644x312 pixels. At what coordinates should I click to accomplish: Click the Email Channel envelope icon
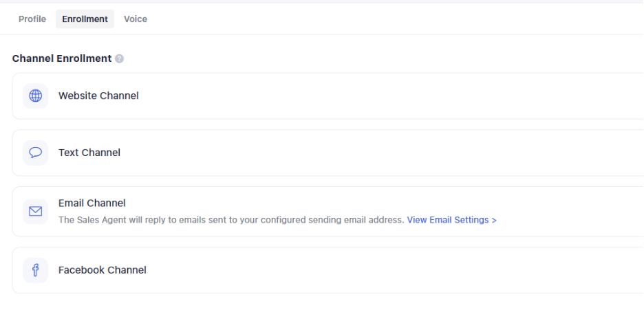click(35, 212)
